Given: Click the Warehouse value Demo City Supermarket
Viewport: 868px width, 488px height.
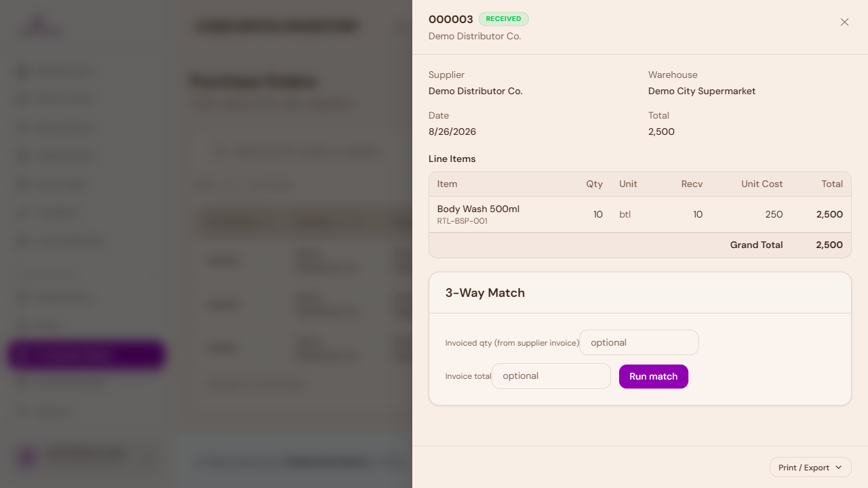Looking at the screenshot, I should [x=702, y=91].
